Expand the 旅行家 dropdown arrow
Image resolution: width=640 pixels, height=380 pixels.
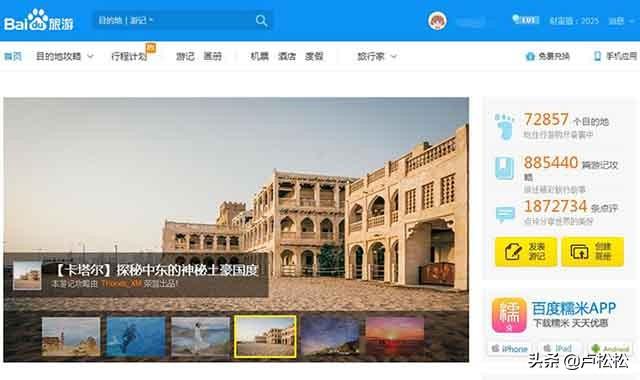point(393,56)
